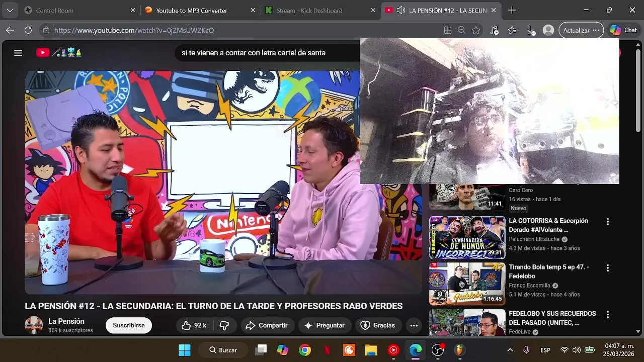The width and height of the screenshot is (644, 362).
Task: Launch Copilot from the taskbar
Action: [x=283, y=350]
